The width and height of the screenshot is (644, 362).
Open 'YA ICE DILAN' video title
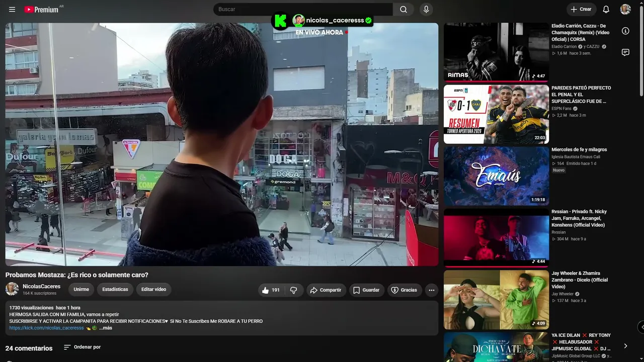581,342
